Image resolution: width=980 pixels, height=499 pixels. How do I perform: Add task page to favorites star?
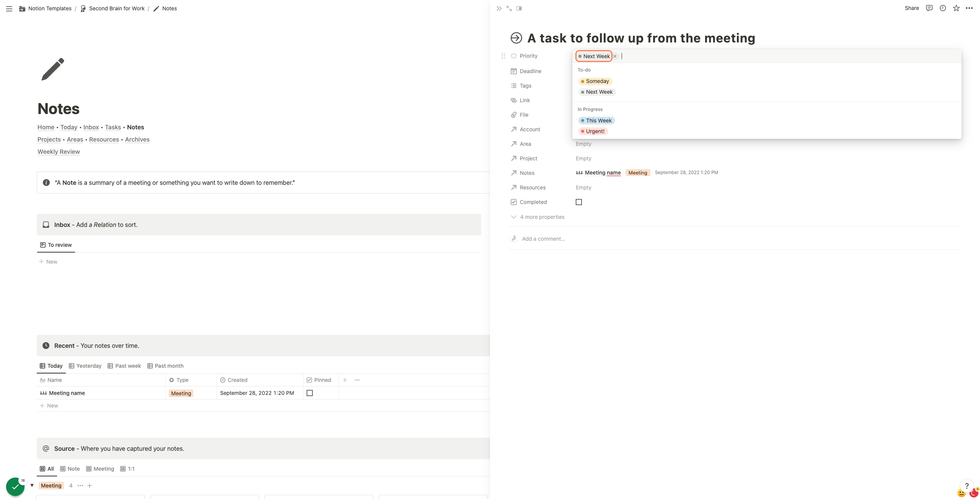point(956,8)
